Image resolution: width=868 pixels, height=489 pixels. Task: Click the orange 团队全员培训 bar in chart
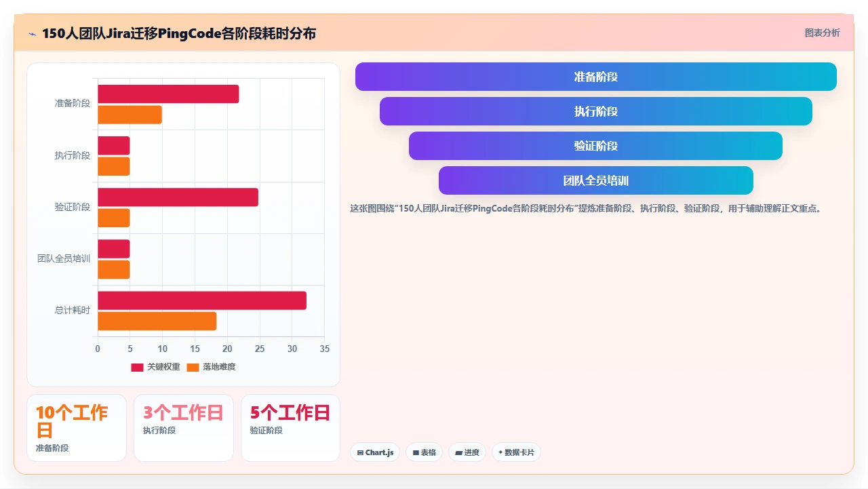(x=113, y=269)
